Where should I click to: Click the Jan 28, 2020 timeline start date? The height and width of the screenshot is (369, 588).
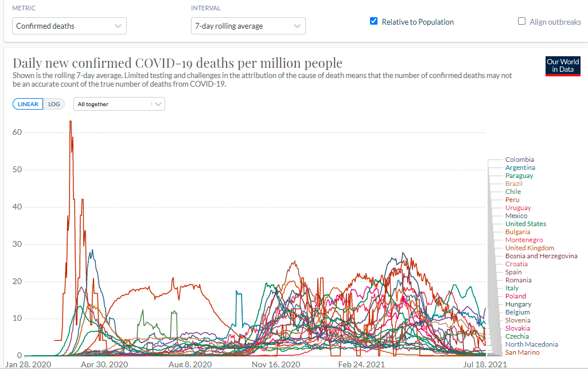coord(28,364)
